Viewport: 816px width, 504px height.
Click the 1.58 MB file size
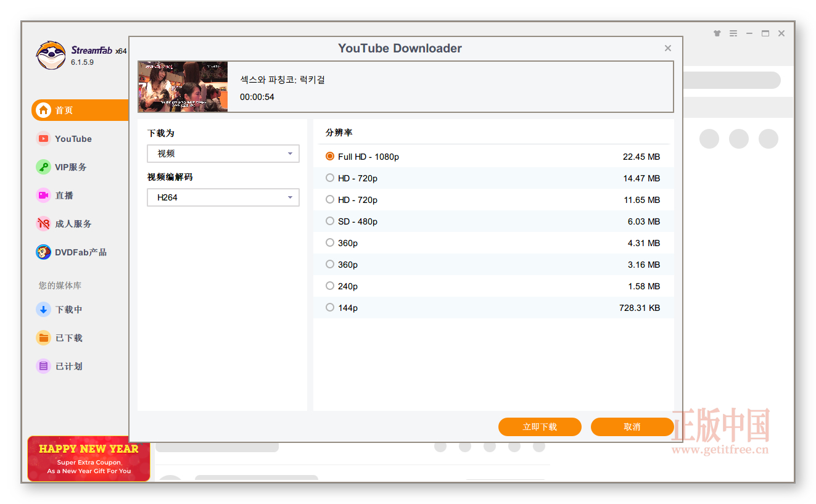(644, 286)
